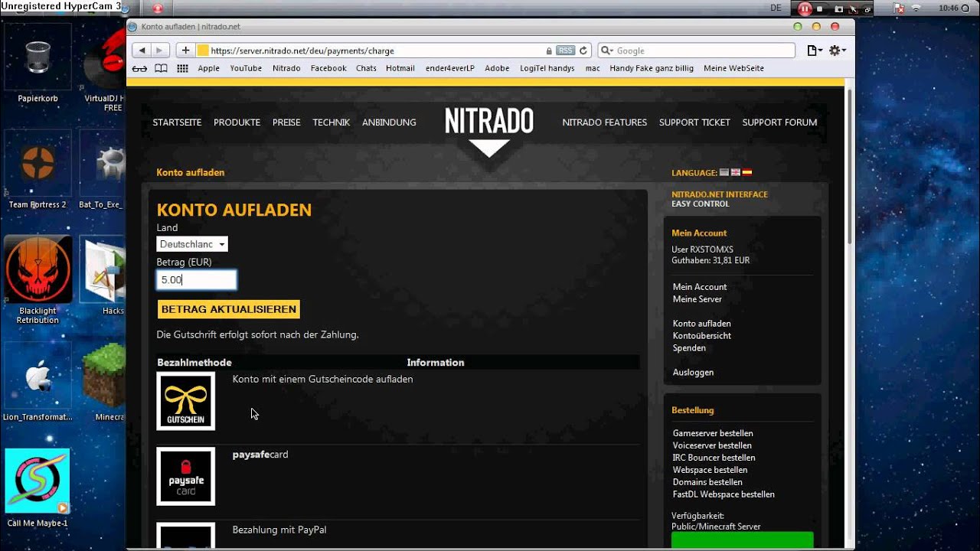Image resolution: width=980 pixels, height=551 pixels.
Task: Click the Mein Account sidebar link
Action: tap(700, 287)
